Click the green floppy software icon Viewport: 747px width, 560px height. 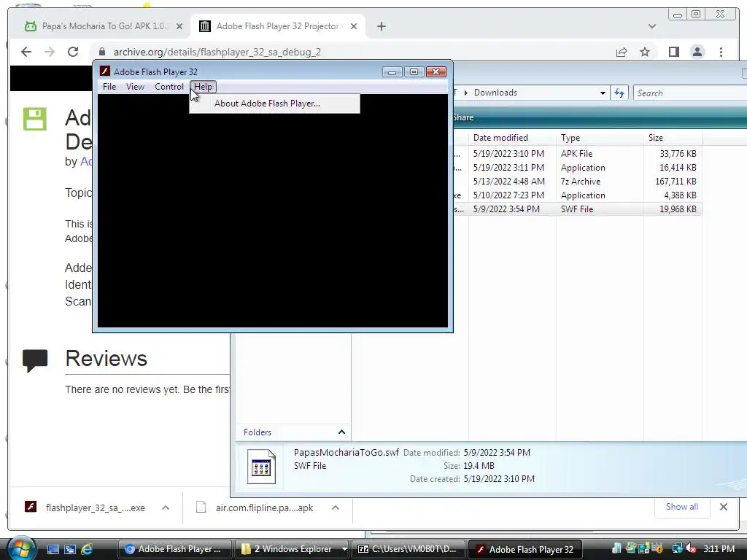pyautogui.click(x=35, y=119)
